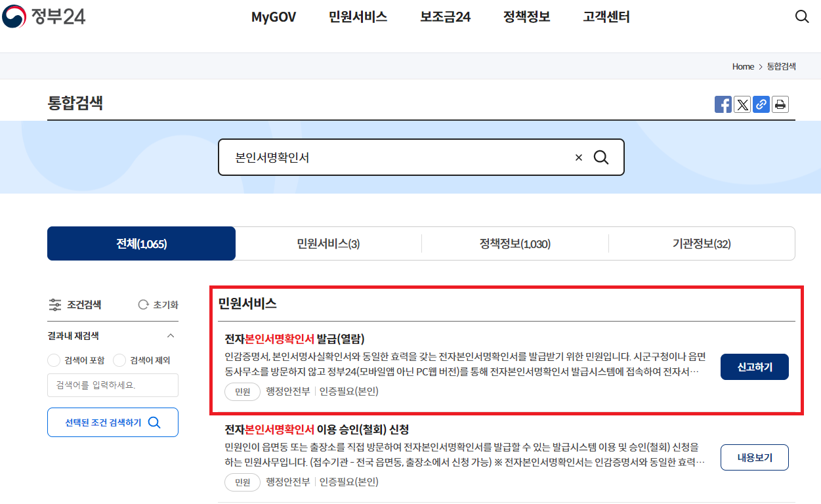Share search results to Facebook
Viewport: 821px width, 504px height.
tap(723, 104)
